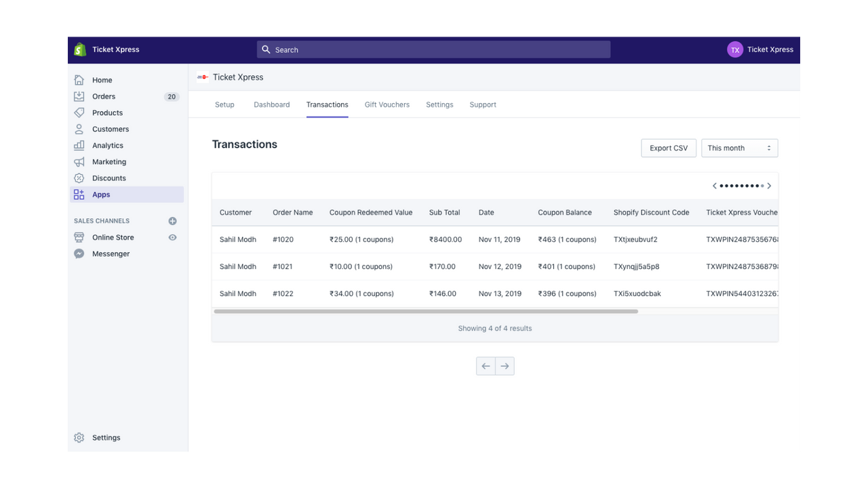Click inside the Search field
868x488 pixels.
[x=433, y=49]
